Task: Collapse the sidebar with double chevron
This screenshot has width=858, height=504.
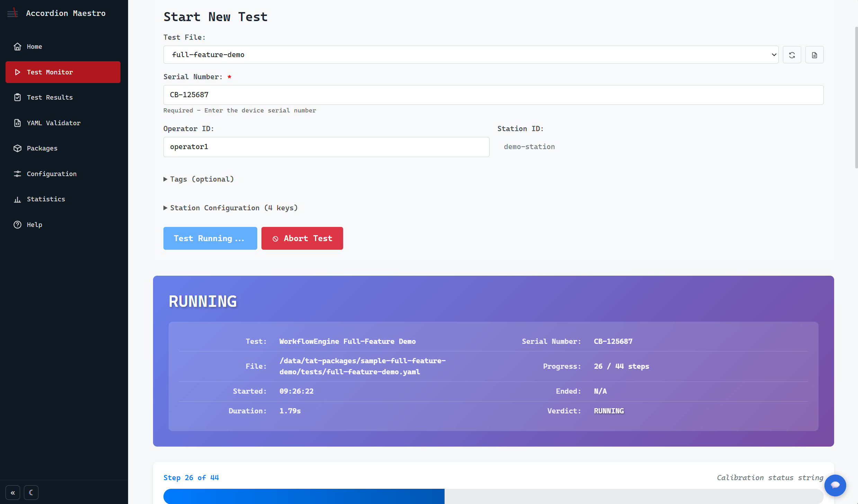Action: [x=13, y=493]
